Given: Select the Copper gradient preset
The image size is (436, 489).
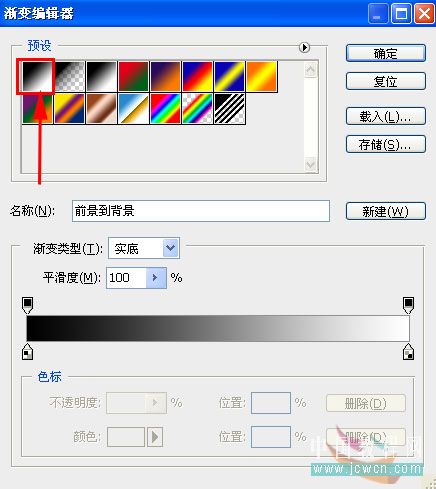Looking at the screenshot, I should point(101,109).
